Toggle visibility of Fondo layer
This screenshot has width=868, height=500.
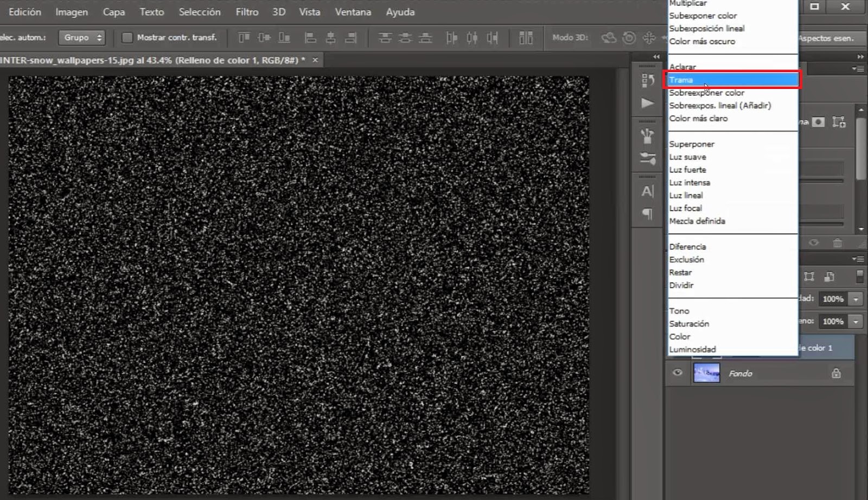(677, 373)
